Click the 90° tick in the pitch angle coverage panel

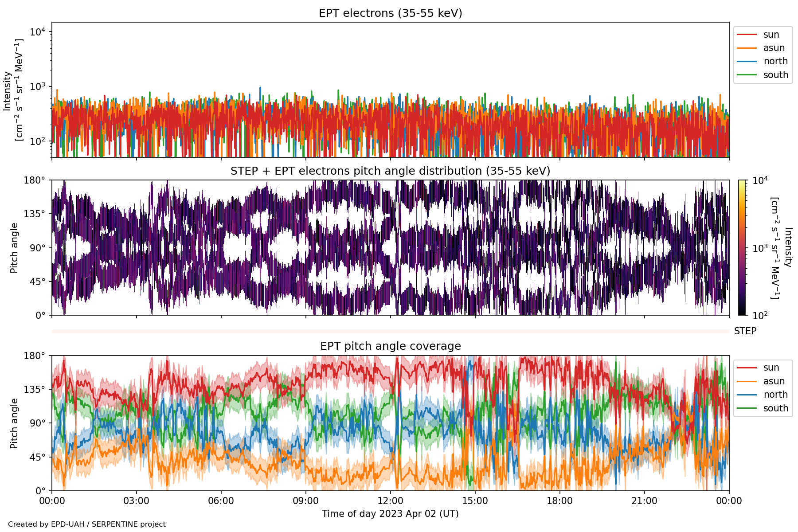tap(37, 423)
